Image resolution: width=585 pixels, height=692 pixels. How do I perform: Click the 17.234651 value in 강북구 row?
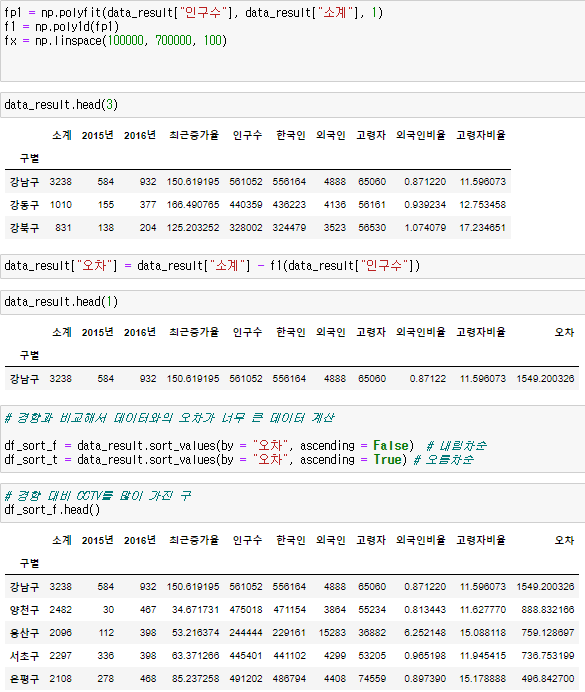click(x=483, y=228)
